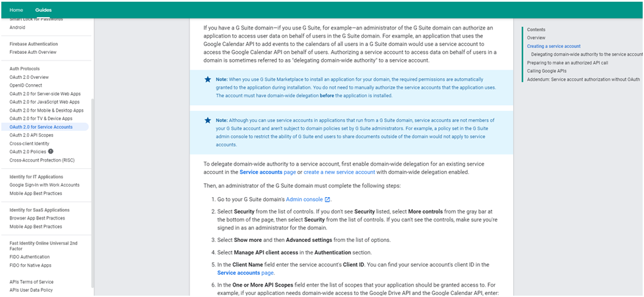The height and width of the screenshot is (297, 644).
Task: Open the Home tab in the top bar
Action: [x=16, y=10]
